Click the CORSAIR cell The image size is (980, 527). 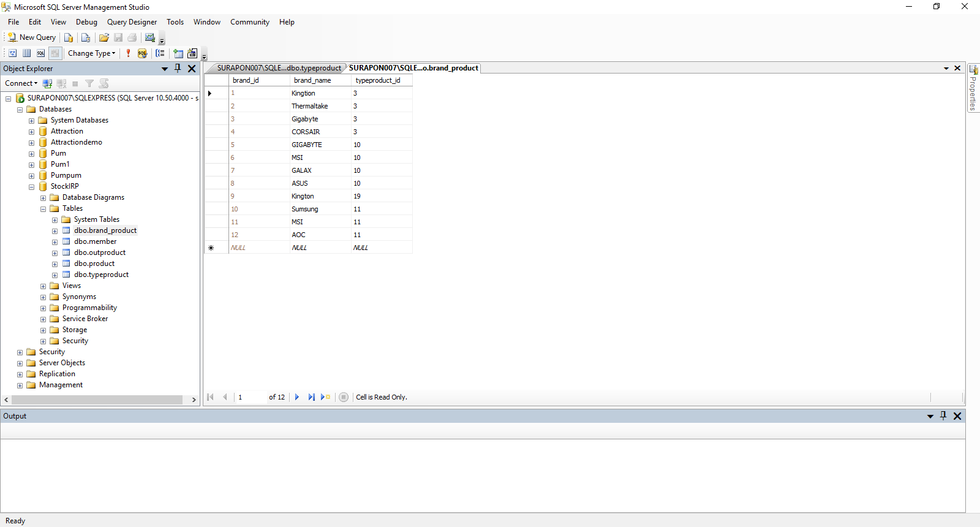tap(320, 132)
